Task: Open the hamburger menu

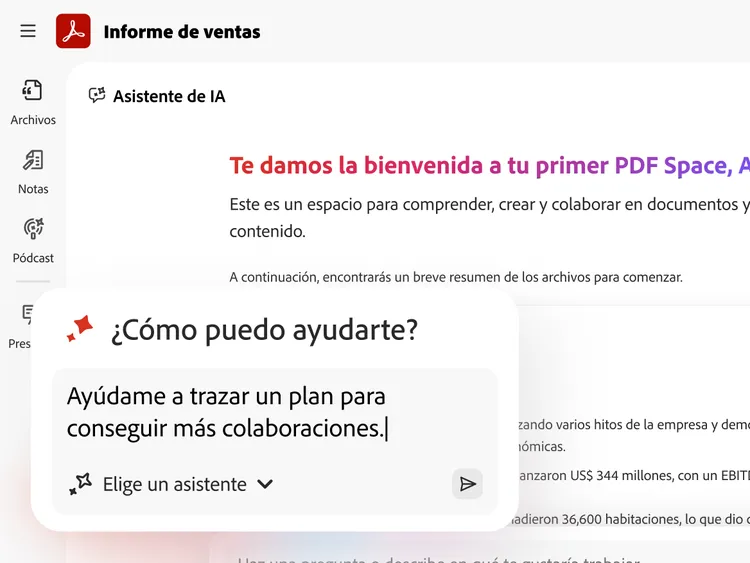Action: pyautogui.click(x=28, y=31)
